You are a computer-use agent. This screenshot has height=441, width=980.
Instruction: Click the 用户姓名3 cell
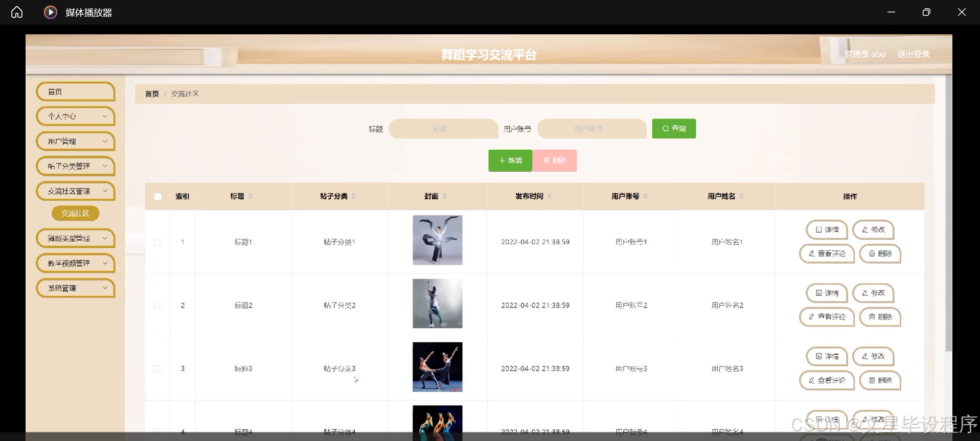(727, 369)
